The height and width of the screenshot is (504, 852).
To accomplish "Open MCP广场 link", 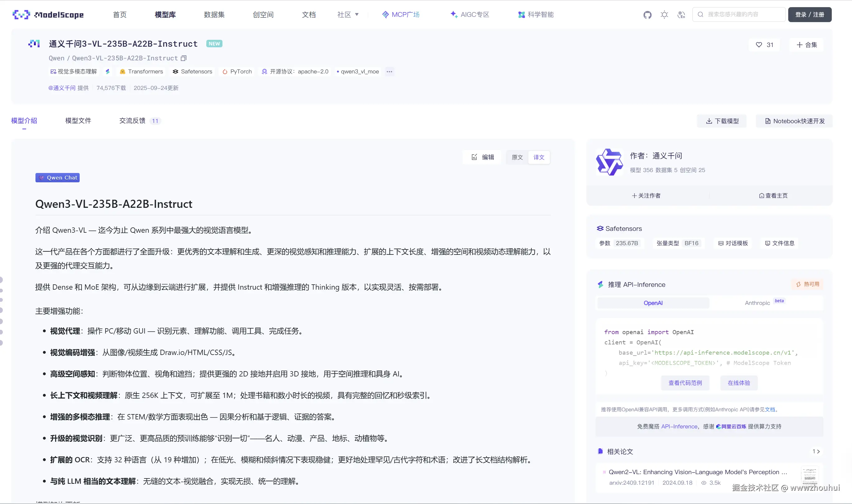I will point(401,15).
